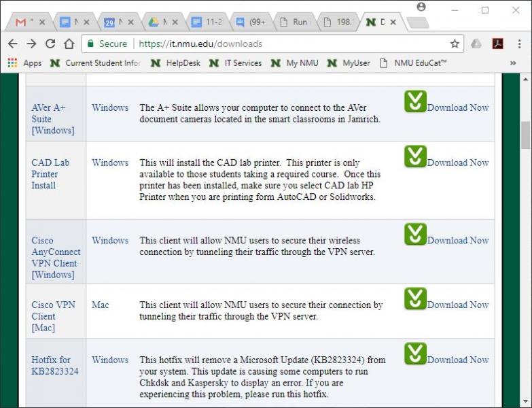Click the green download icon for Hotfix KB2823324
This screenshot has width=532, height=408.
[x=415, y=354]
